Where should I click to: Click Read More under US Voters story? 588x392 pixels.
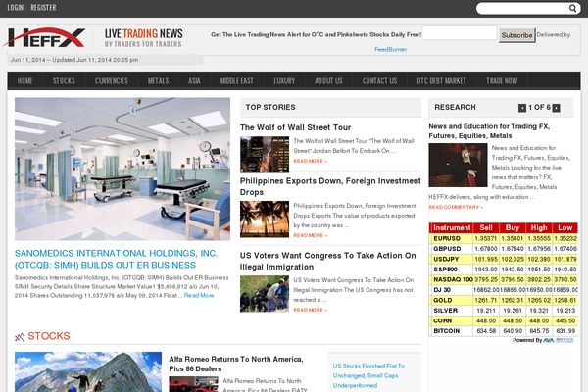point(310,310)
